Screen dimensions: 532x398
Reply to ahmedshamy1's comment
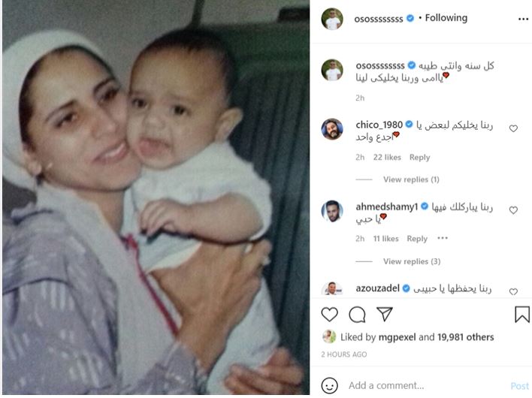pos(417,239)
